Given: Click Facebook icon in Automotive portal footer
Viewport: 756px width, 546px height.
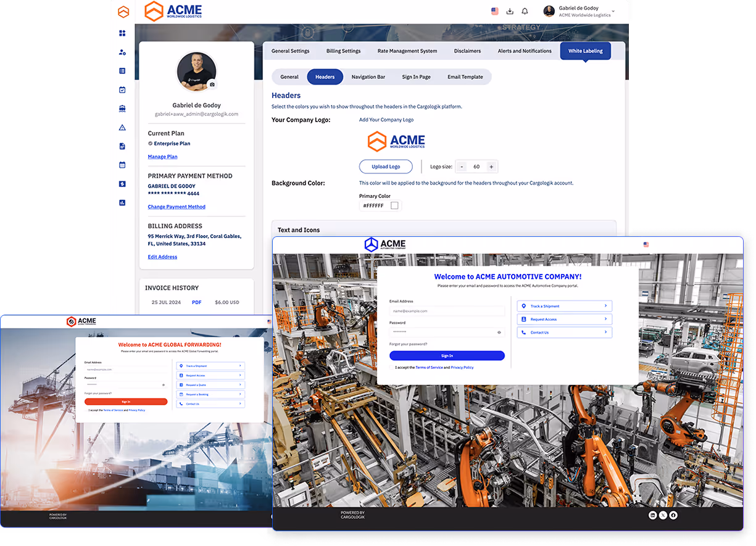Looking at the screenshot, I should [673, 515].
